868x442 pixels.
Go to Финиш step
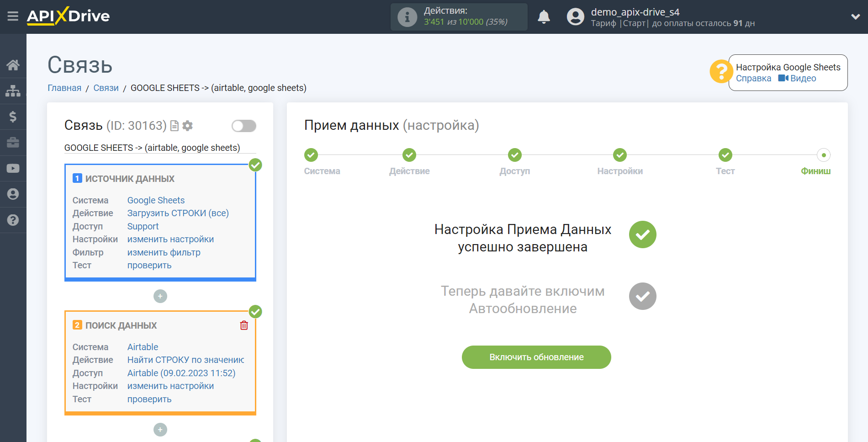coord(823,155)
